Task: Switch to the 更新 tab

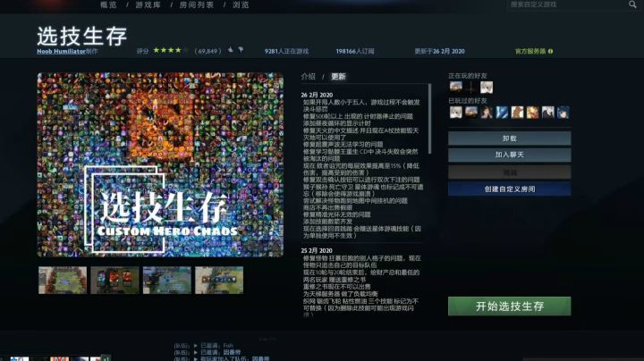Action: click(338, 76)
